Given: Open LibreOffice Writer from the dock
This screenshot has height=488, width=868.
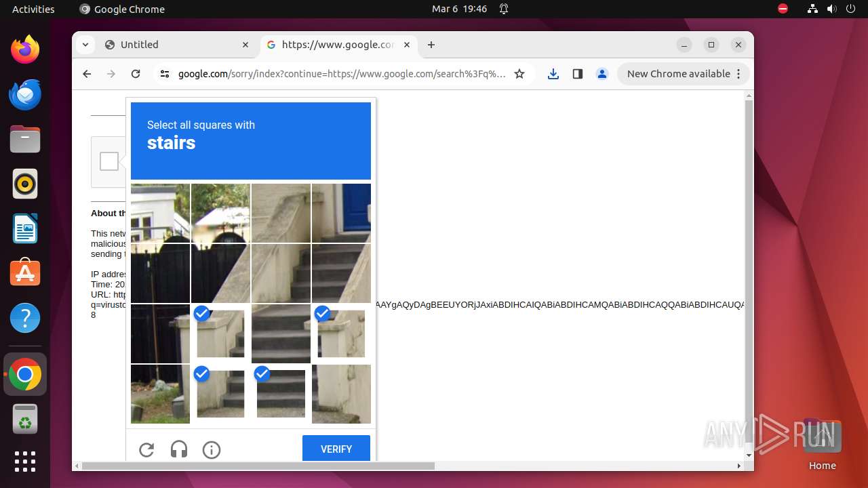Looking at the screenshot, I should [x=25, y=228].
